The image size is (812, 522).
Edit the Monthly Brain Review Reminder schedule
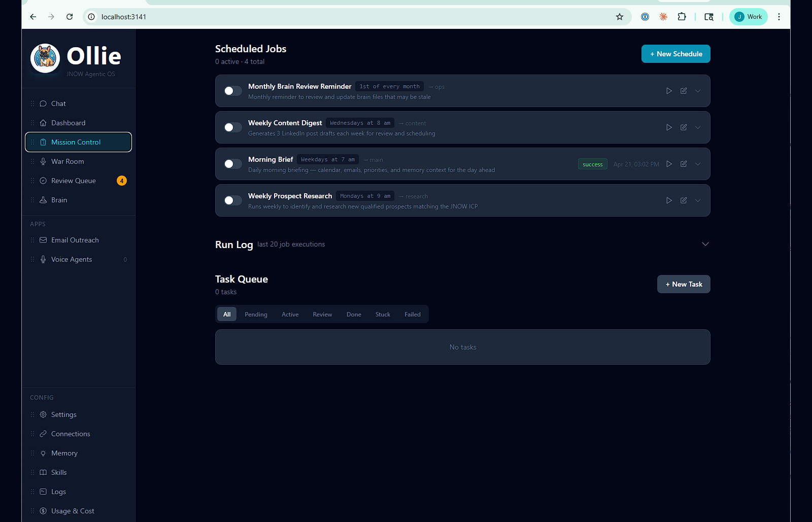(684, 91)
